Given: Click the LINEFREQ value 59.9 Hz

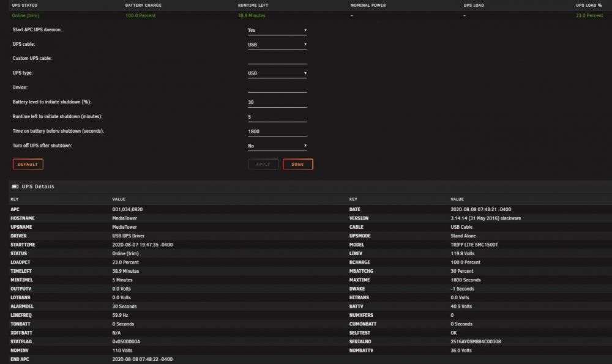Looking at the screenshot, I should 120,315.
